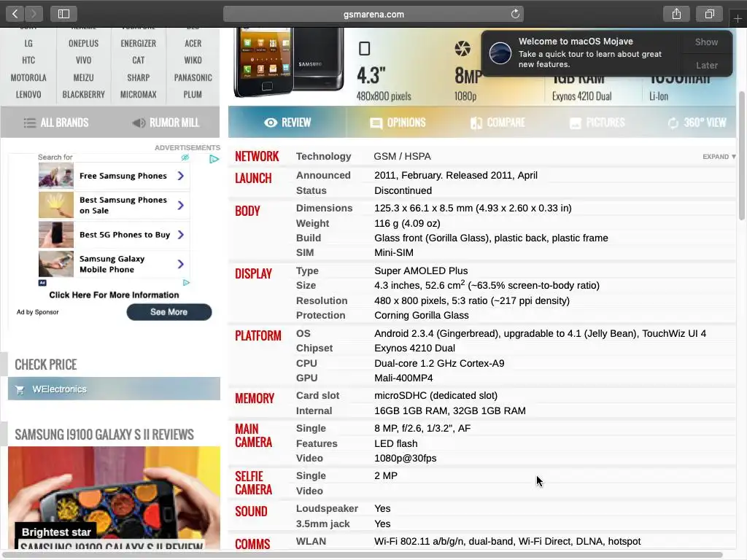Select Motorola brand link
This screenshot has height=560, width=747.
point(28,77)
